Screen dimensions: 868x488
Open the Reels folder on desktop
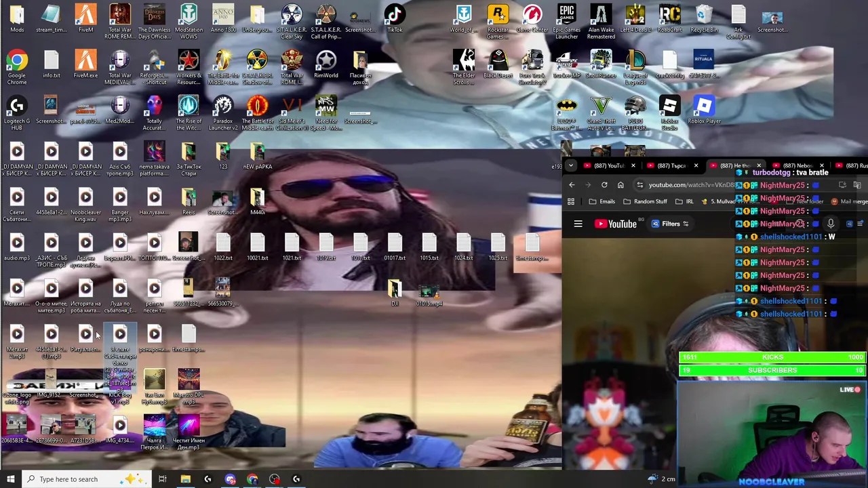pyautogui.click(x=189, y=201)
